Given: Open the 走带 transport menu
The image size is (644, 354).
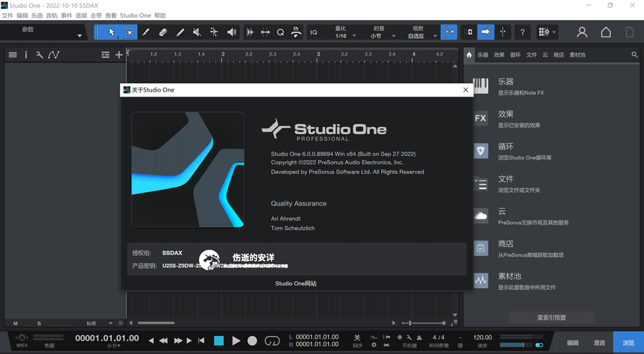Looking at the screenshot, I should pyautogui.click(x=96, y=15).
